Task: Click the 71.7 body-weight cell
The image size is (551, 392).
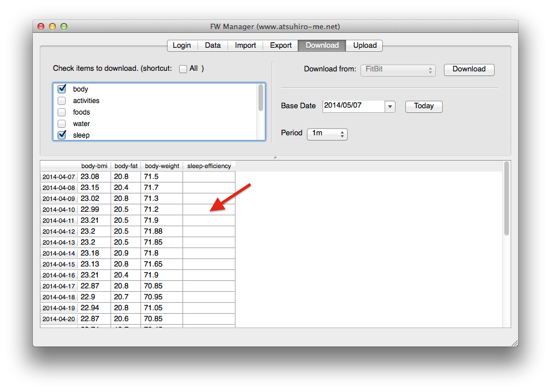Action: pos(162,188)
